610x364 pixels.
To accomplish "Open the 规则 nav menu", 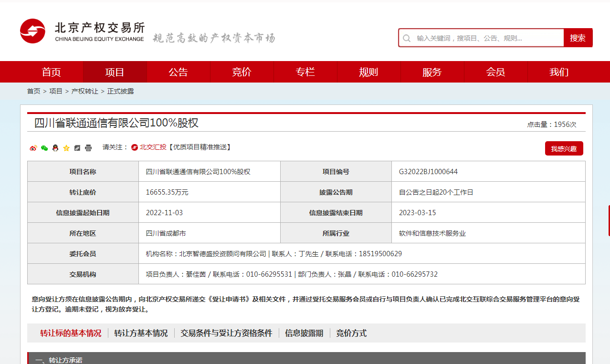I will 369,72.
